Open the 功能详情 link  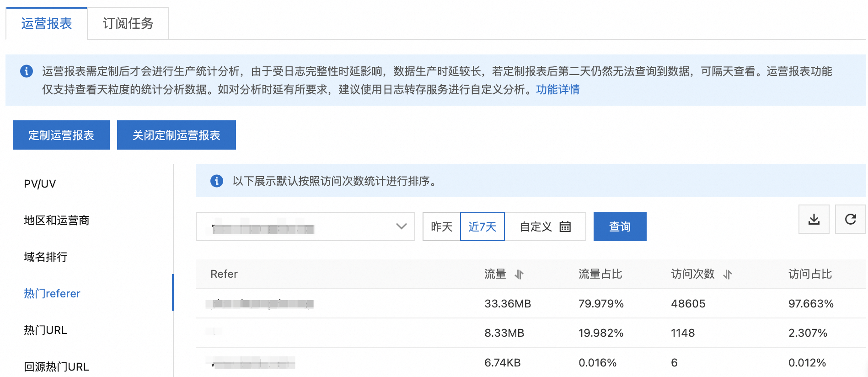pos(558,90)
